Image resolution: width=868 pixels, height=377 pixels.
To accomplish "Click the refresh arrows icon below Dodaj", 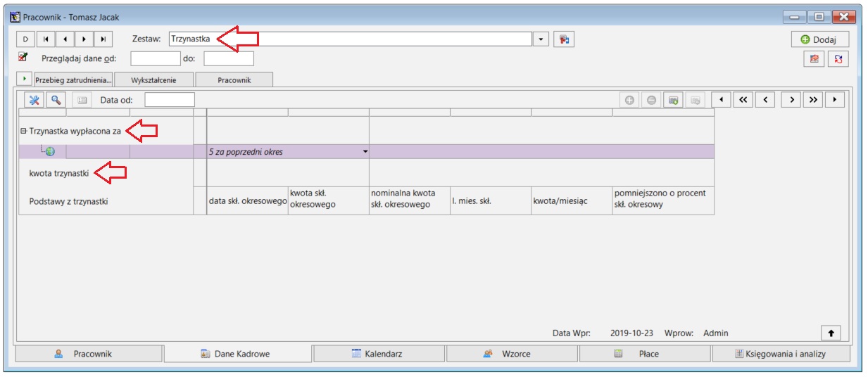I will click(838, 59).
